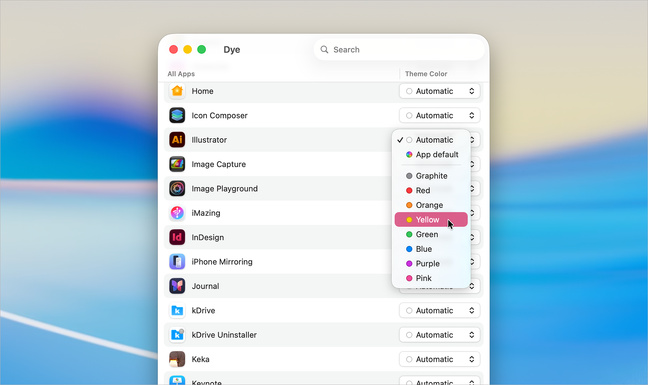Image resolution: width=648 pixels, height=385 pixels.
Task: Minimize the Dye window with yellow button
Action: point(188,50)
